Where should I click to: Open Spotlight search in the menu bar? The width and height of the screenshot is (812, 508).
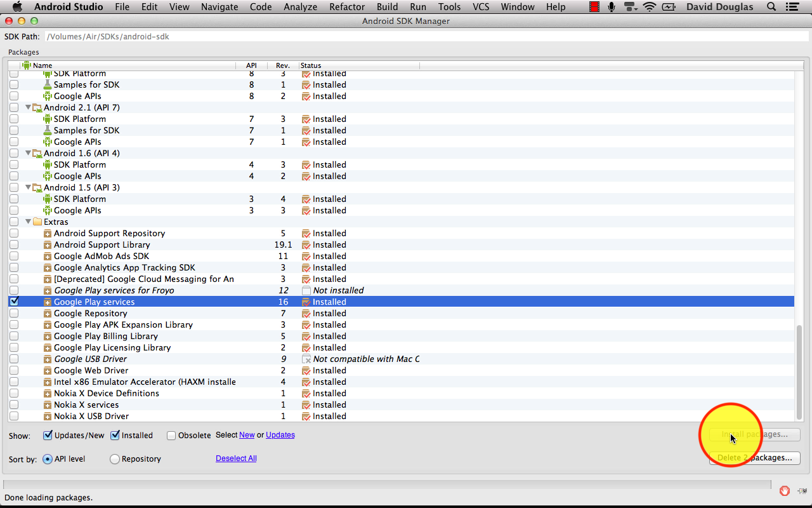tap(771, 7)
